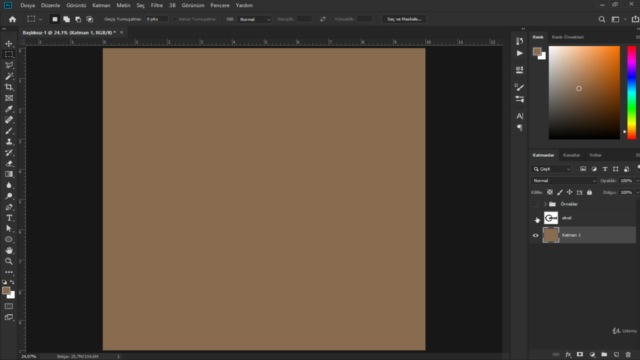Select the Eyedropper tool

9,109
